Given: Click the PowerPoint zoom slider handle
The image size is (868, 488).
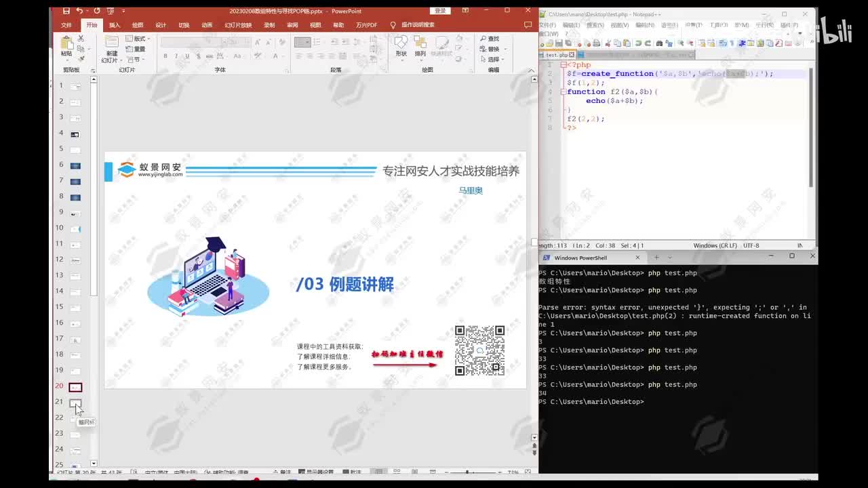Looking at the screenshot, I should click(467, 472).
